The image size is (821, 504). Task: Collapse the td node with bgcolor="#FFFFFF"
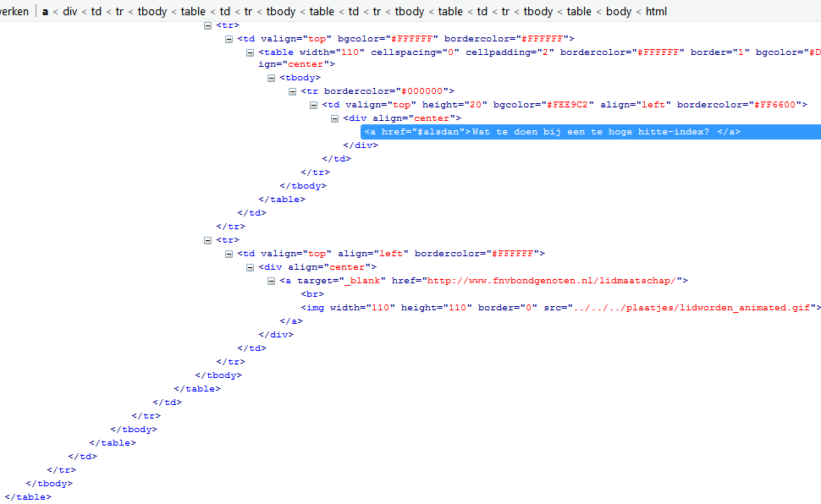[x=229, y=39]
